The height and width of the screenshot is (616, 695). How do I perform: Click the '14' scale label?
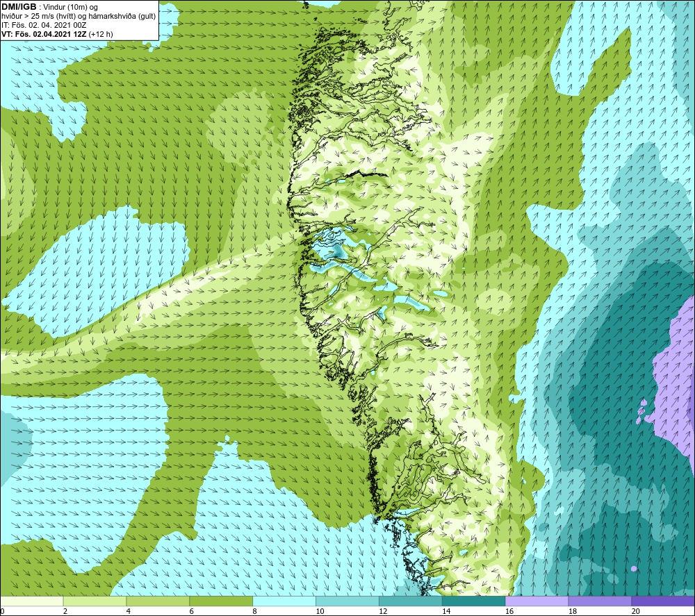point(446,611)
